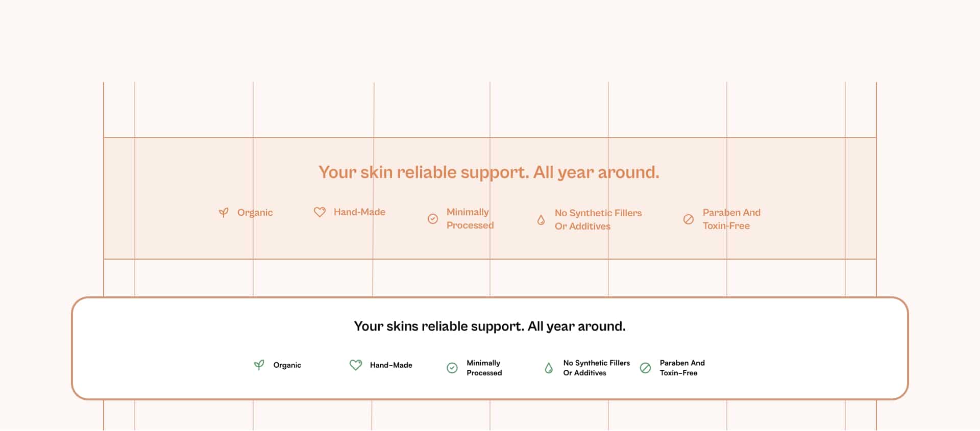Image resolution: width=980 pixels, height=431 pixels.
Task: Click the orange circled checkmark wireframe icon
Action: (433, 219)
